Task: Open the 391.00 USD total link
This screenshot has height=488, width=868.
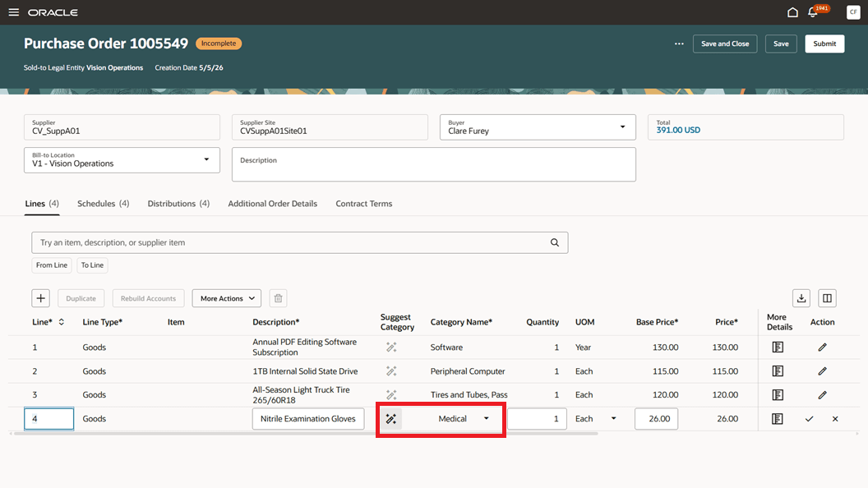Action: pyautogui.click(x=678, y=130)
